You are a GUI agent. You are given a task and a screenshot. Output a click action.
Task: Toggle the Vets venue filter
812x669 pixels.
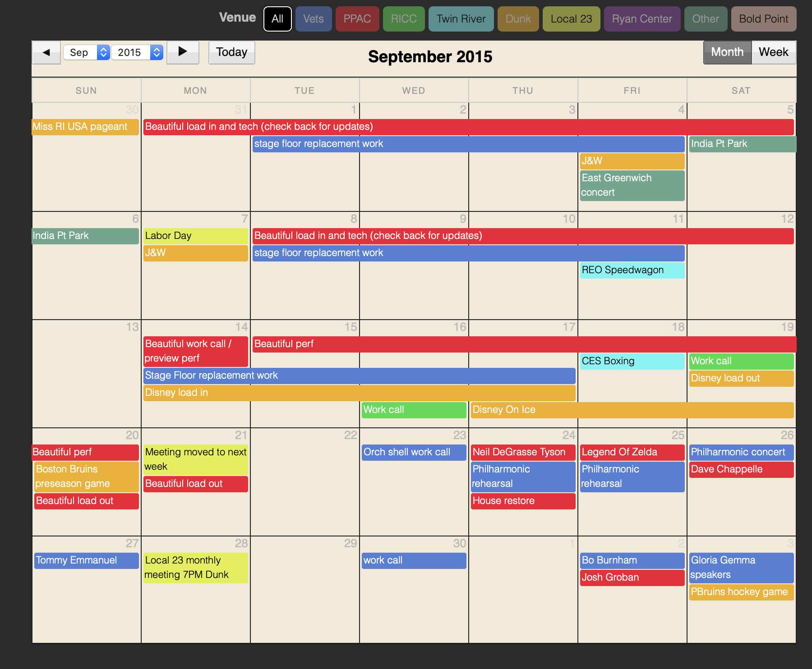(314, 19)
